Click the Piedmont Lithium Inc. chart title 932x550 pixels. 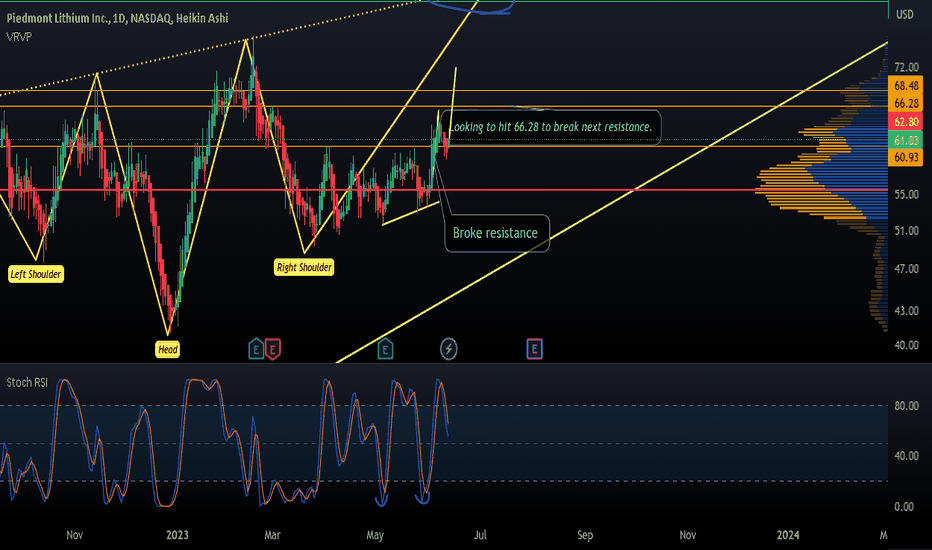[x=117, y=18]
